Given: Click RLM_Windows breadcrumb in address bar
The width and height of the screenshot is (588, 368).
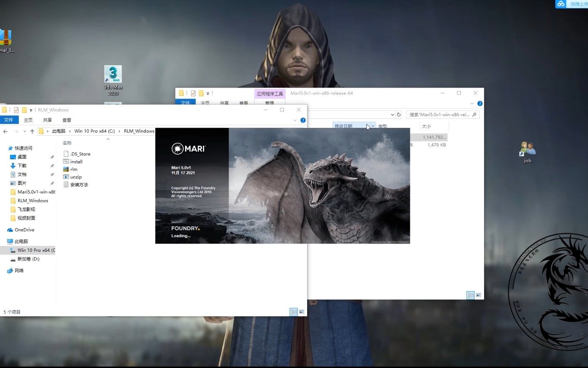Looking at the screenshot, I should click(x=139, y=131).
